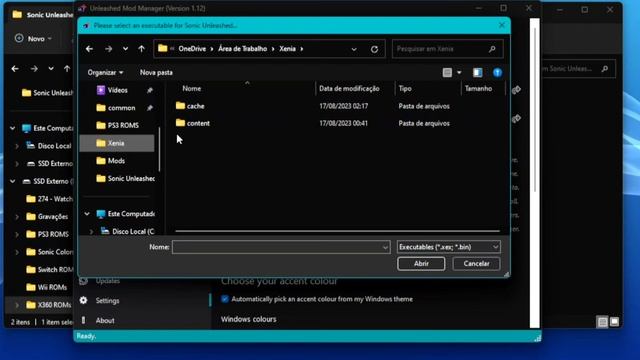Screen dimensions: 640x360
Task: Sort by the Tamanho column
Action: 478,88
